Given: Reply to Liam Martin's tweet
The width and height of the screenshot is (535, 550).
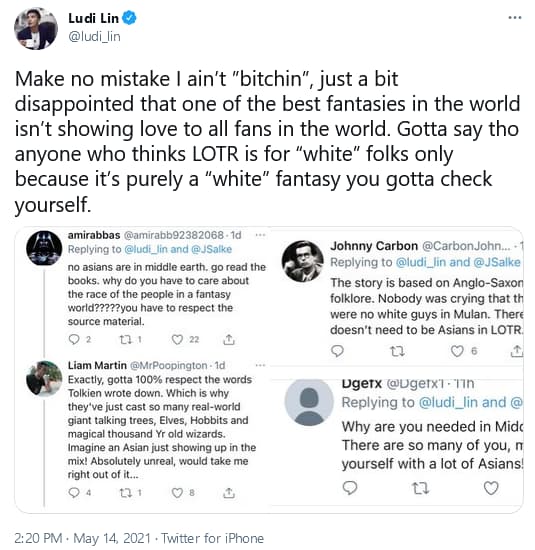Looking at the screenshot, I should (x=74, y=493).
